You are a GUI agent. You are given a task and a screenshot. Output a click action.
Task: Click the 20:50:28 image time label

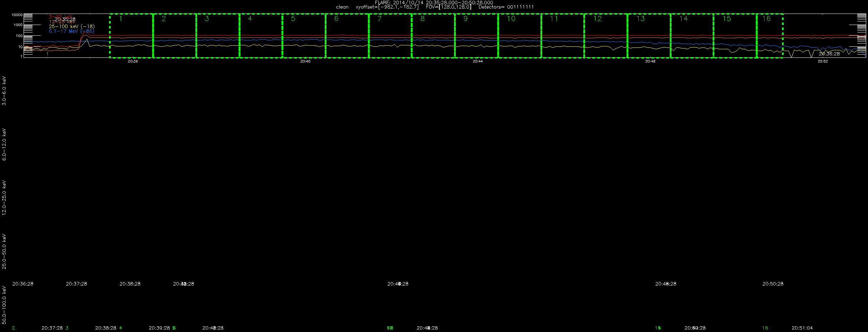tap(773, 284)
